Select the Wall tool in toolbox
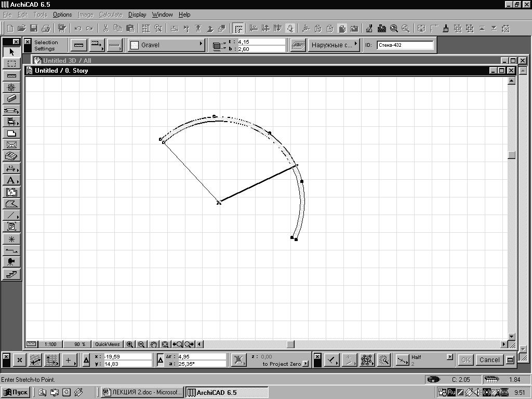This screenshot has width=532, height=399. point(11,75)
